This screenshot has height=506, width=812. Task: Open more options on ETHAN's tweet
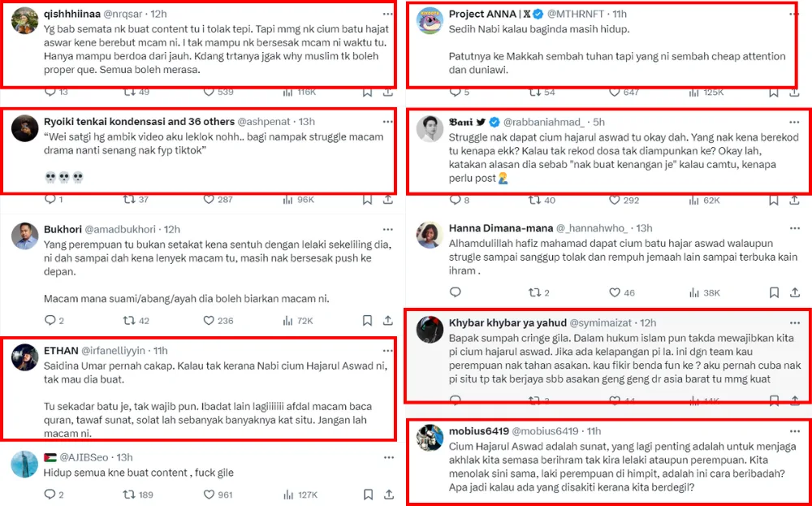387,350
